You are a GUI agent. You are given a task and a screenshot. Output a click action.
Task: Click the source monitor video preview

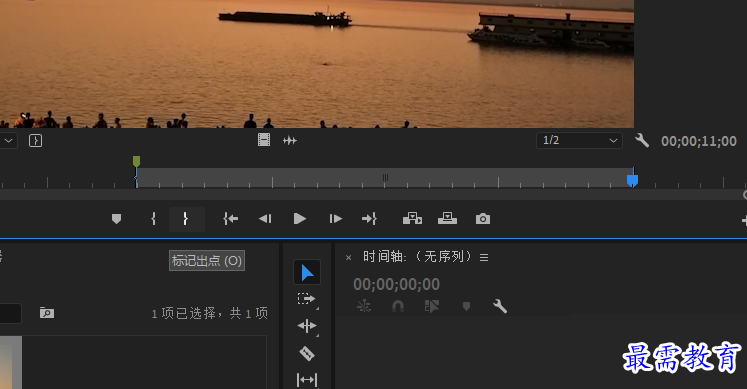317,64
